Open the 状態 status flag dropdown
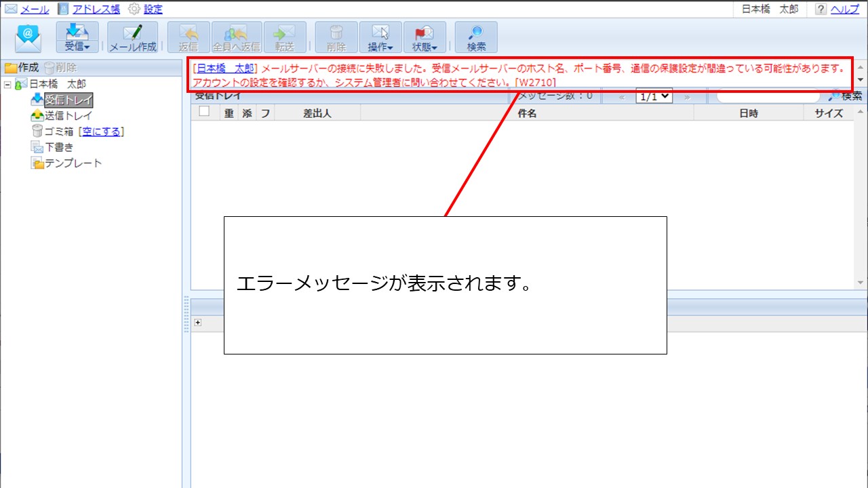This screenshot has width=868, height=488. coord(425,37)
